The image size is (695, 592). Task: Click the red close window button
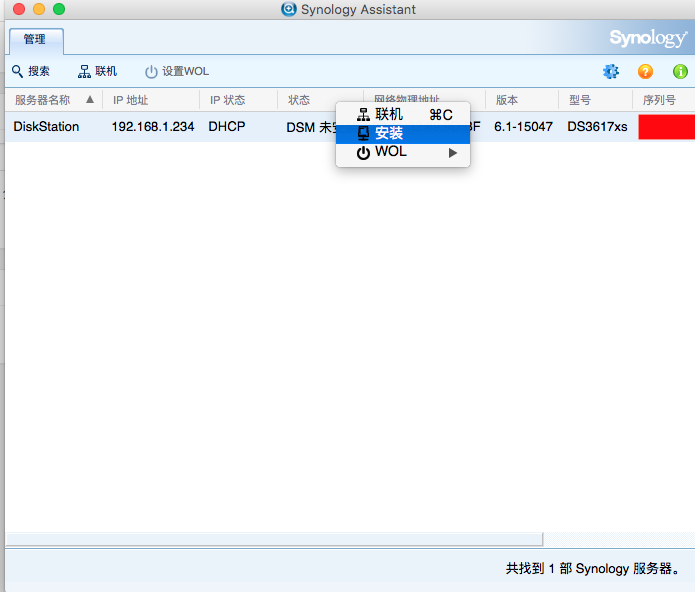point(19,9)
